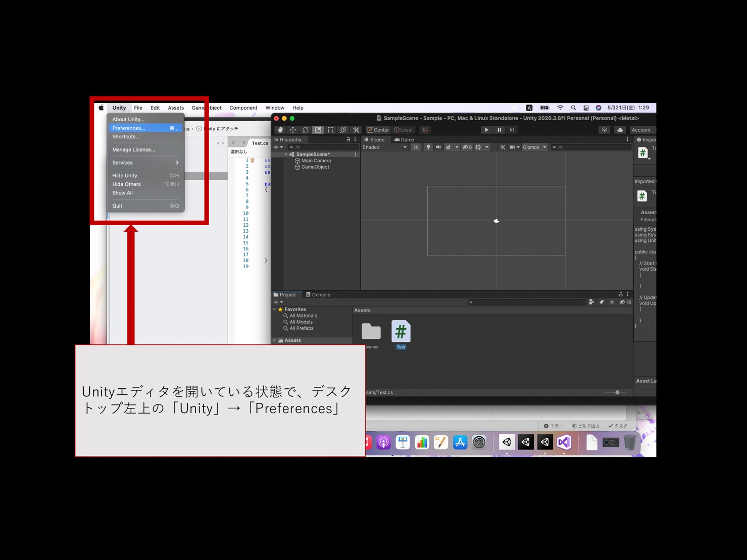
Task: Collapse the Favorites group in Project
Action: click(x=274, y=310)
